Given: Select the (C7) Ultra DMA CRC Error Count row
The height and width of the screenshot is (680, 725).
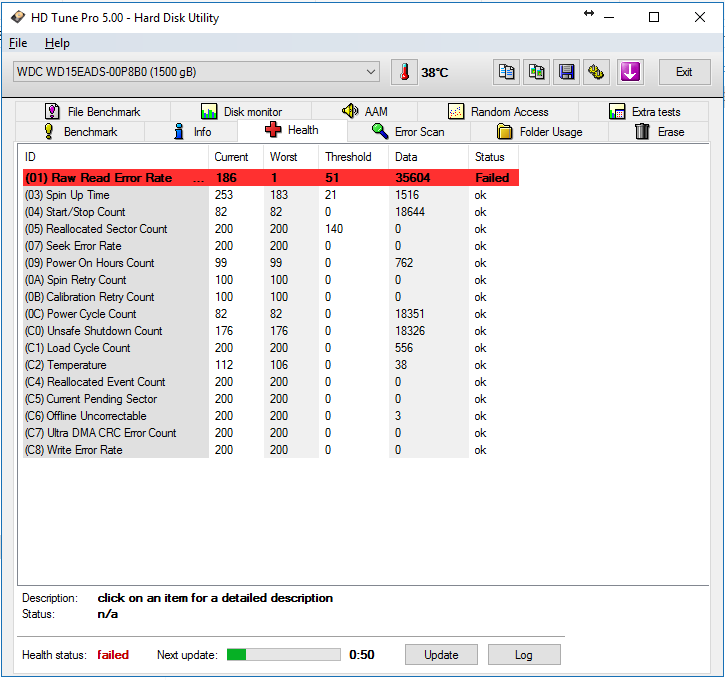Looking at the screenshot, I should (271, 433).
